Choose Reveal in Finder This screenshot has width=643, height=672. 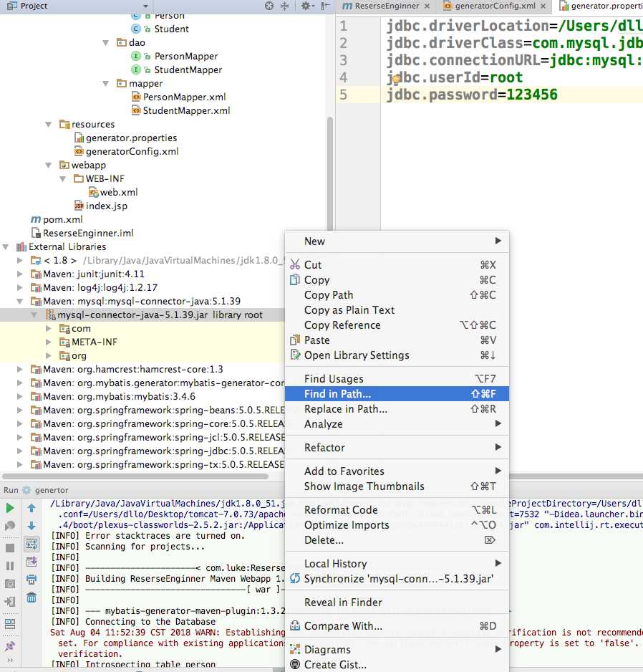[397, 602]
